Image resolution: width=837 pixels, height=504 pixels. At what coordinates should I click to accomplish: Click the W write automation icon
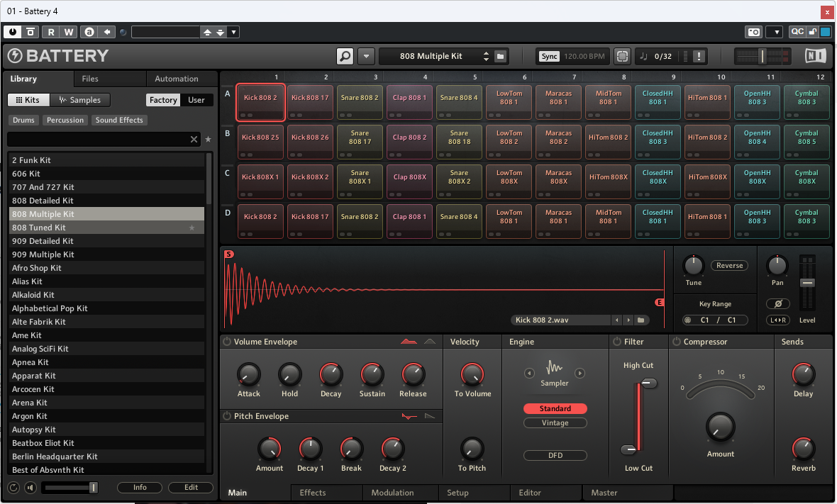pos(69,32)
